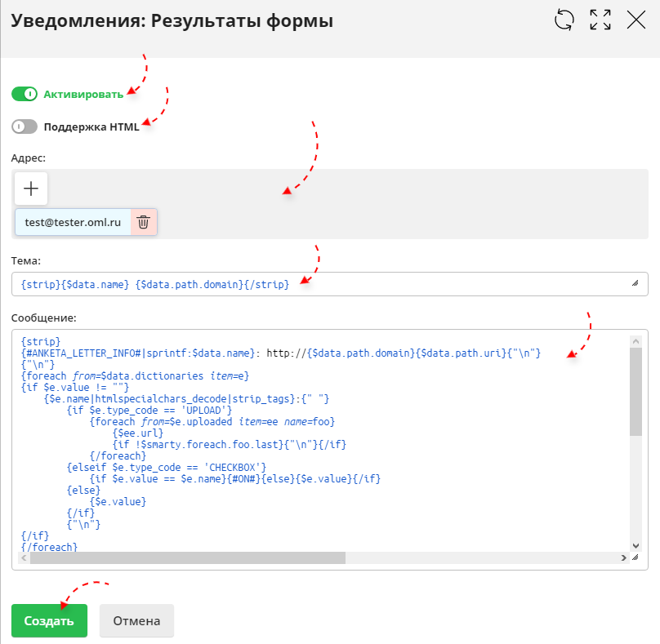
Task: Delete the test@tester.oml.ru address with trash icon
Action: point(143,221)
